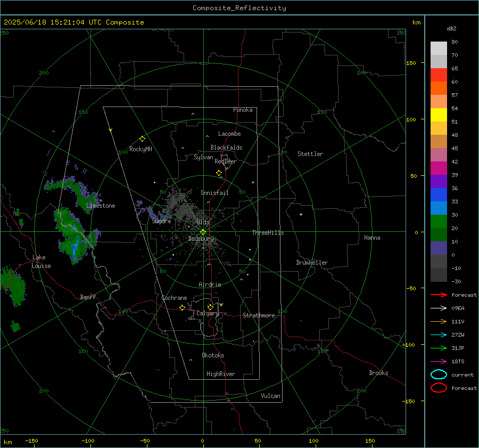This screenshot has width=479, height=448.
Task: Click the yellow diamond marker below Cochrane
Action: pyautogui.click(x=182, y=307)
